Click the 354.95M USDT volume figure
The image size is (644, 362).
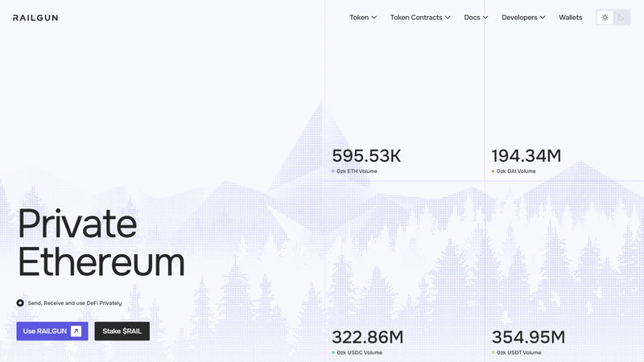coord(529,337)
